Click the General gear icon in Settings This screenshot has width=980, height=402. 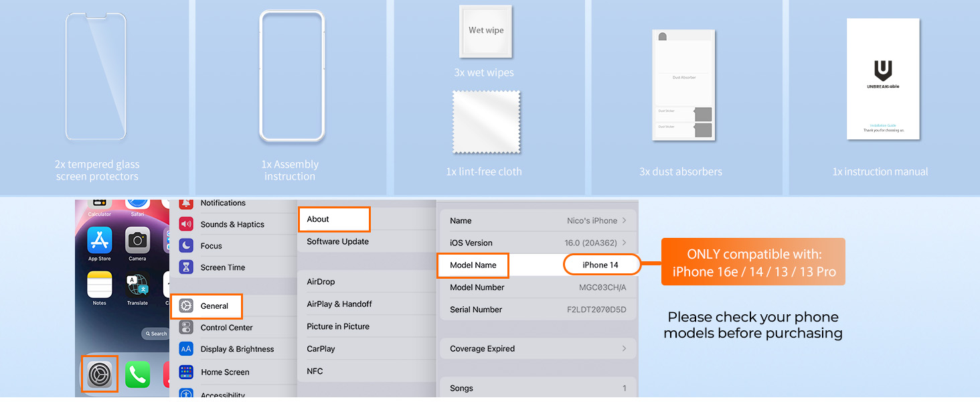tap(186, 306)
